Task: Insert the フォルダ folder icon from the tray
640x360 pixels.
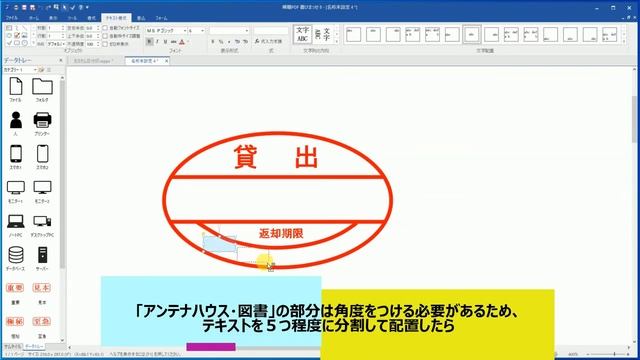Action: pyautogui.click(x=42, y=87)
